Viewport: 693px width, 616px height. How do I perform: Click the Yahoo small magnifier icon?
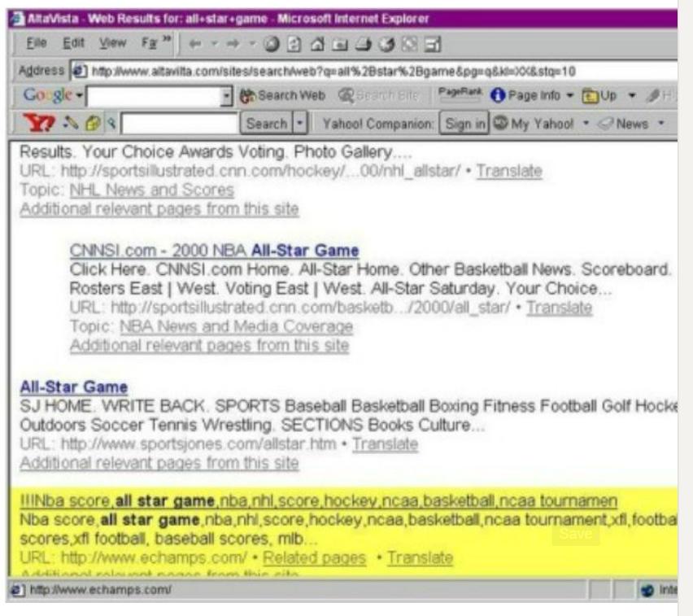click(x=111, y=124)
